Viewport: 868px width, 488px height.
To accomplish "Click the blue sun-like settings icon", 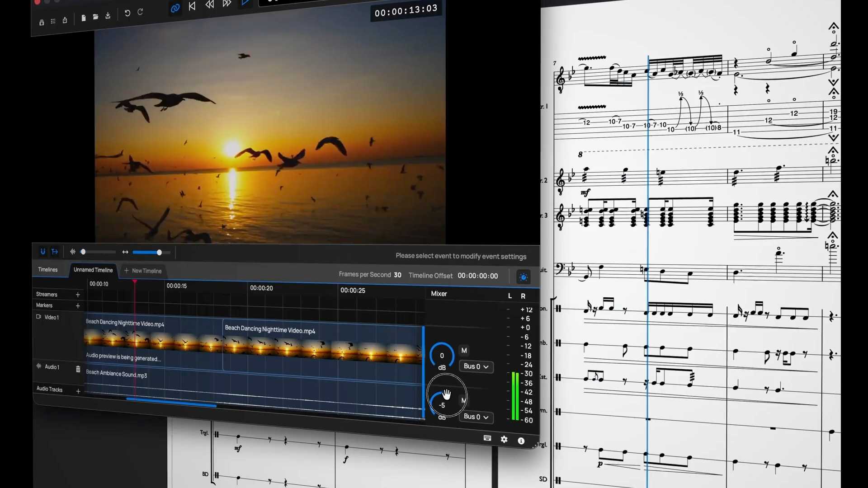I will 524,277.
